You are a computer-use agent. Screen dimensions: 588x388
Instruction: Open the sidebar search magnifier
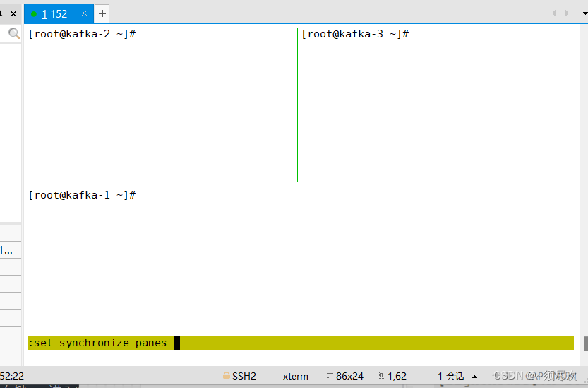tap(14, 33)
